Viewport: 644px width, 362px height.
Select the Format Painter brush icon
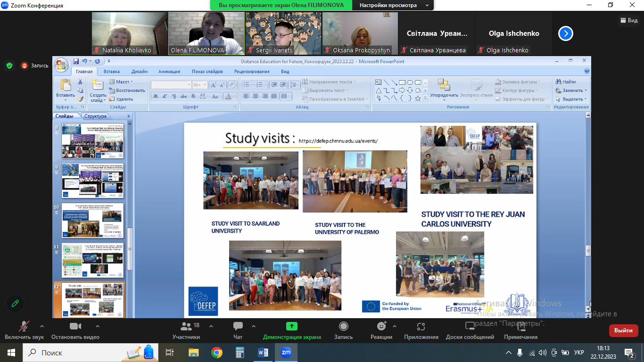coord(81,99)
